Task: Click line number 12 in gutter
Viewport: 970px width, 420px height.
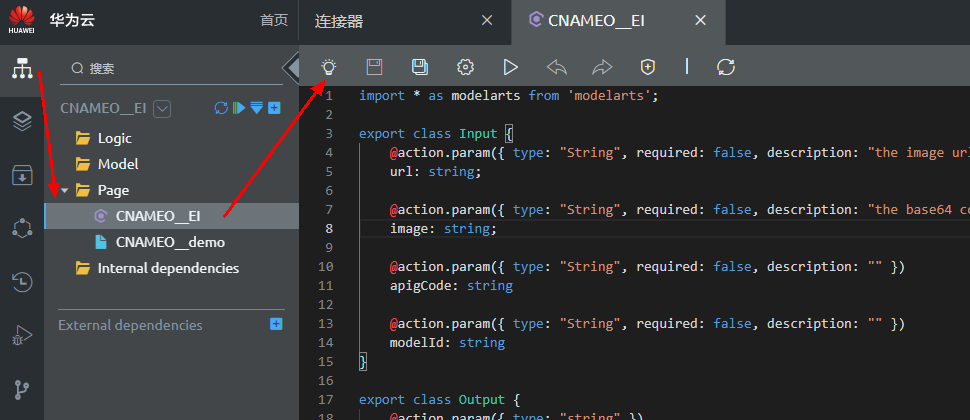Action: [325, 304]
